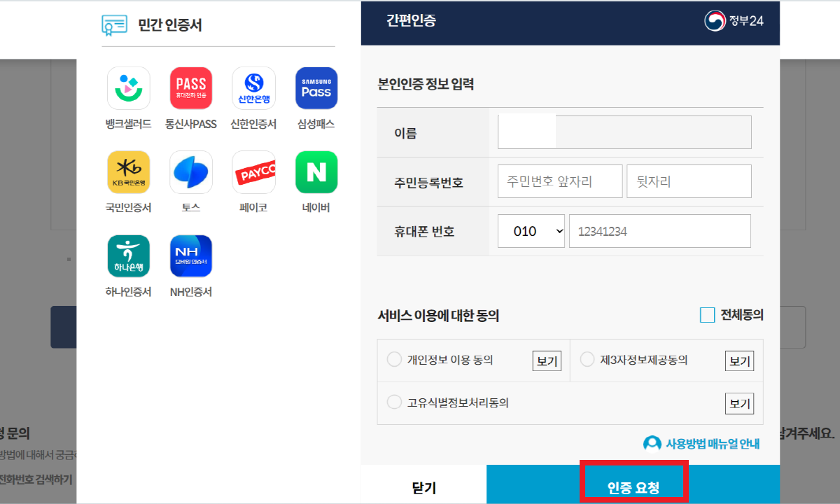Open the 010 phone prefix dropdown
The image size is (840, 504).
[531, 231]
